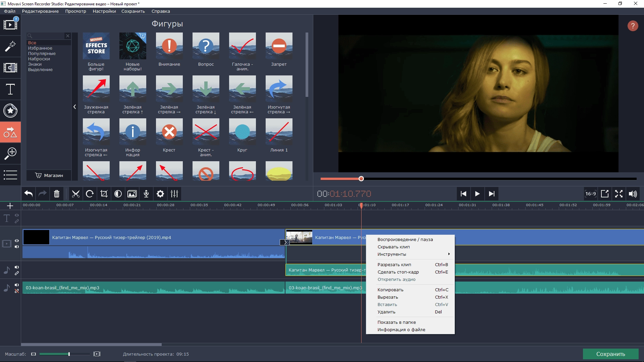Screen dimensions: 644x362
Task: Click the undo arrow button
Action: [x=29, y=194]
